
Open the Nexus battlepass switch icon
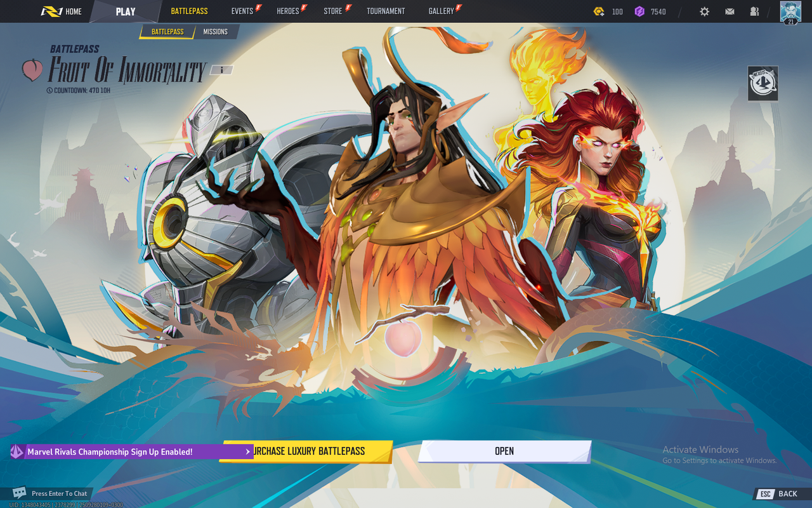pos(763,83)
